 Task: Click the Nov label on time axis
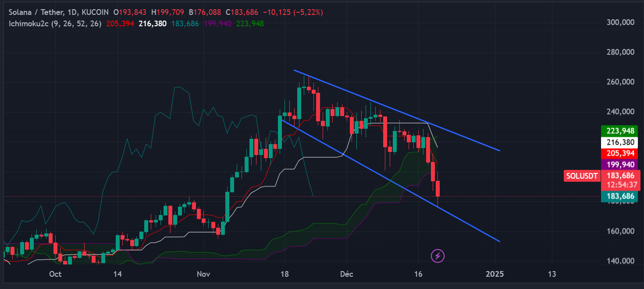pyautogui.click(x=203, y=275)
